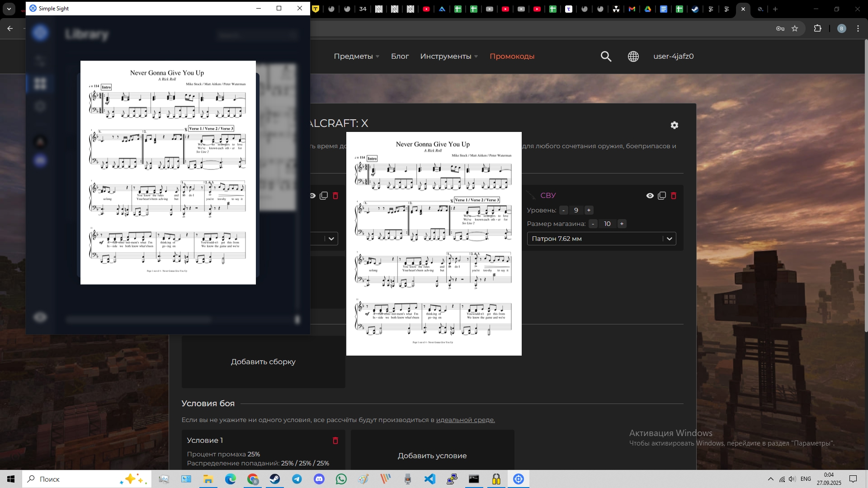Screen dimensions: 868x488
Task: Duplicate the СВУ weapon build
Action: tap(662, 196)
